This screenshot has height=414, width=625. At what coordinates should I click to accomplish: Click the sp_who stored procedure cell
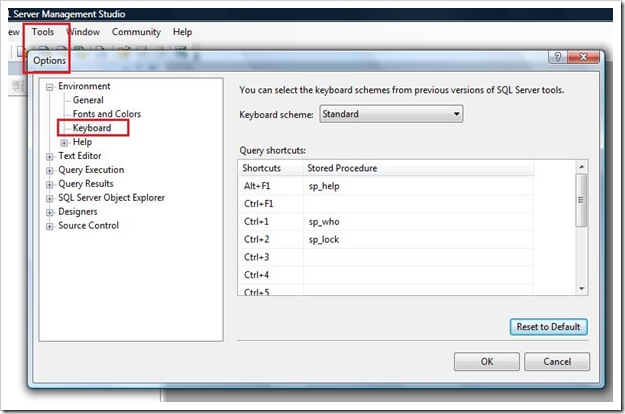coord(418,222)
